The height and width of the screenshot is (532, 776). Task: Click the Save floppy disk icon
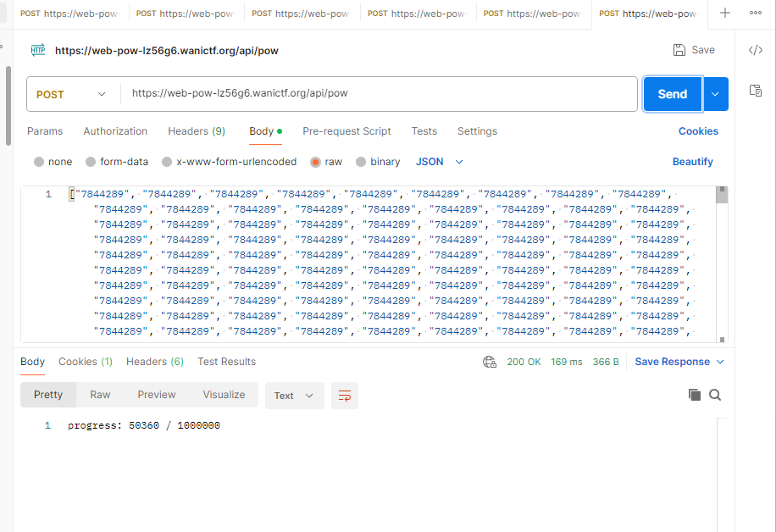(x=679, y=50)
